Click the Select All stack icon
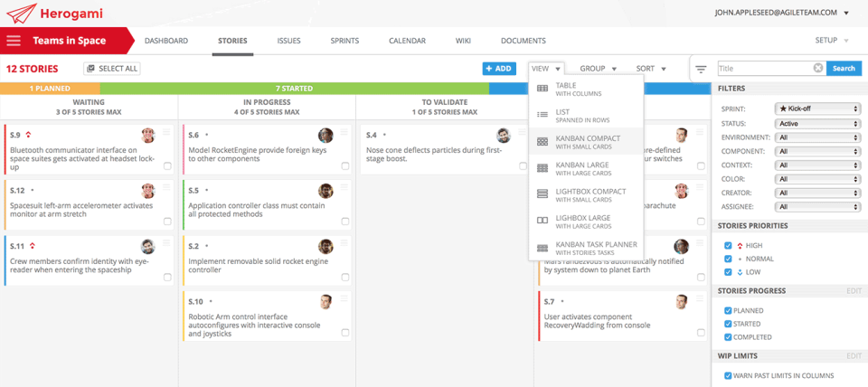 point(90,69)
